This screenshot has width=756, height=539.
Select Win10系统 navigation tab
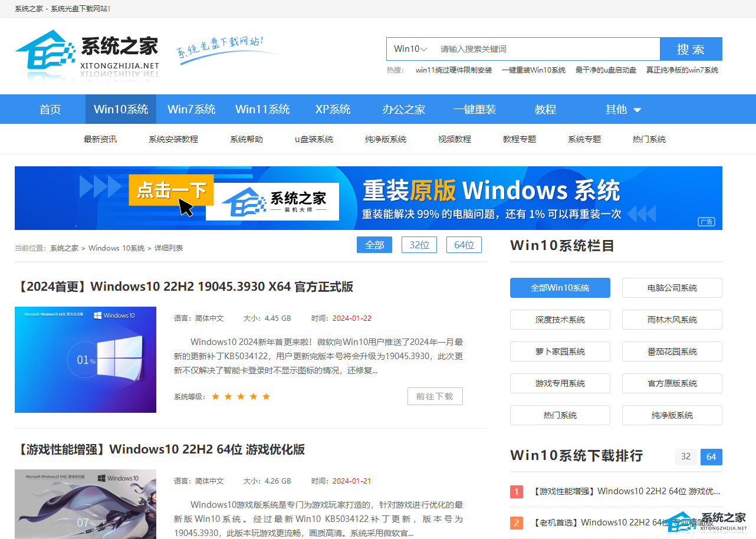pyautogui.click(x=121, y=109)
